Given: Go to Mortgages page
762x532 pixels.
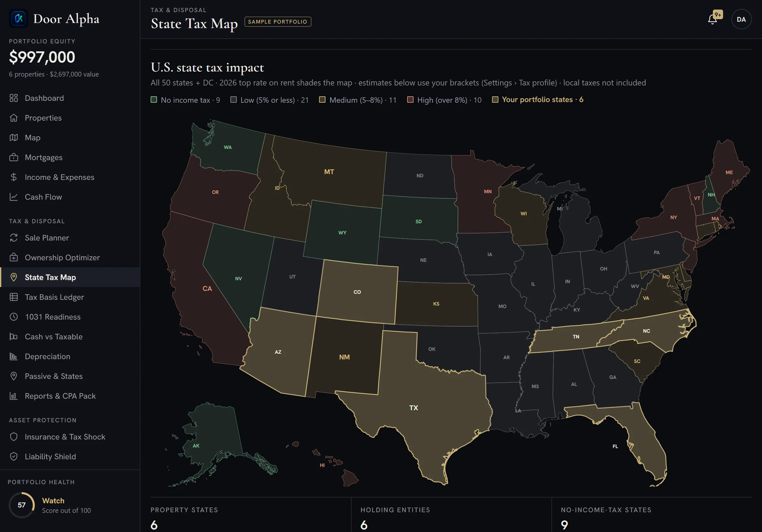Looking at the screenshot, I should pyautogui.click(x=70, y=157).
